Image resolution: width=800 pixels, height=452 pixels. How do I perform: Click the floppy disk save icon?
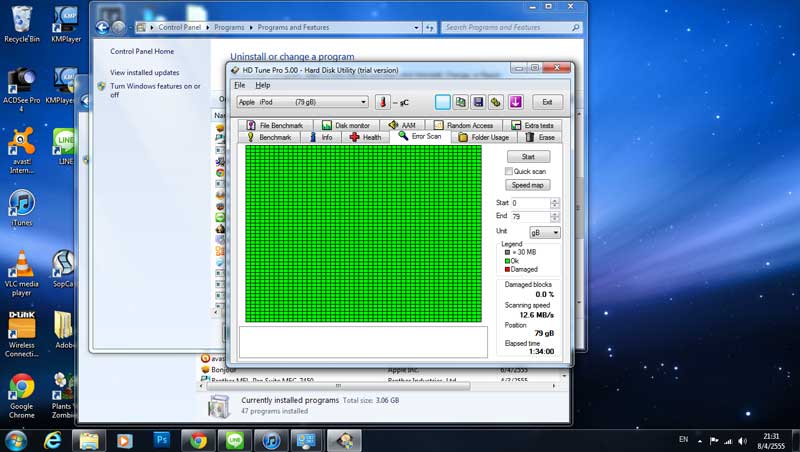pos(479,102)
